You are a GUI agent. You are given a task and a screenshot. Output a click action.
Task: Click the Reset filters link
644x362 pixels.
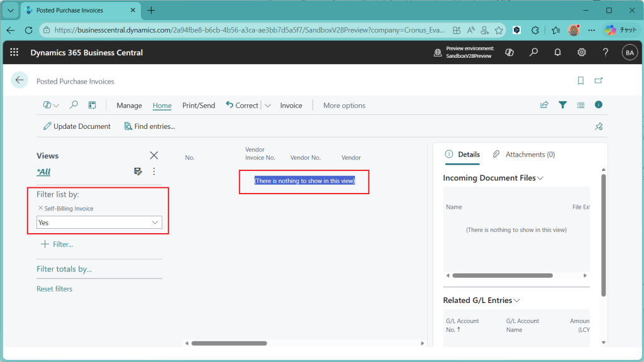pos(54,289)
